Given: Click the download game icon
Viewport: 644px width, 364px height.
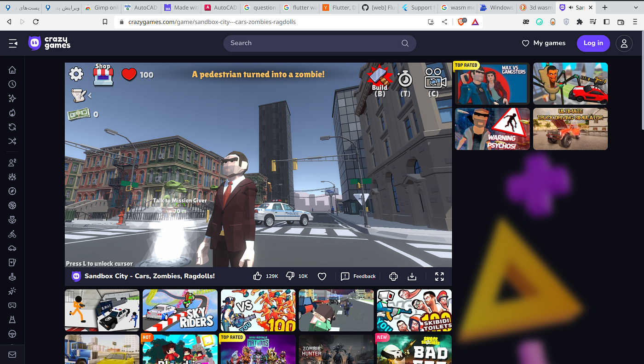Looking at the screenshot, I should (x=412, y=276).
